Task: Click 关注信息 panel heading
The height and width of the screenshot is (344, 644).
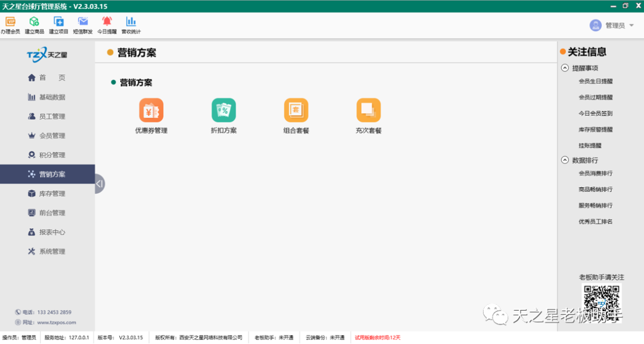Action: (587, 52)
